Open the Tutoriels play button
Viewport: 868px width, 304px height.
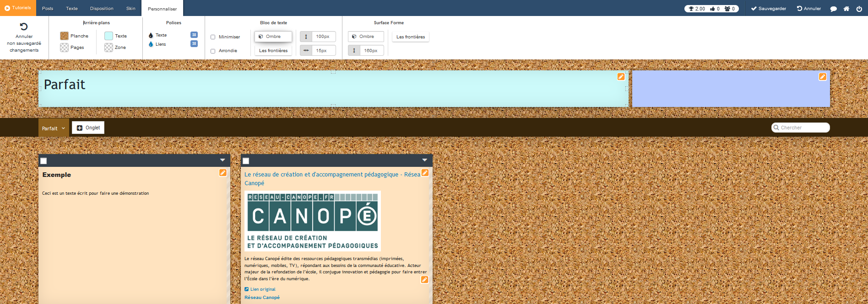18,8
